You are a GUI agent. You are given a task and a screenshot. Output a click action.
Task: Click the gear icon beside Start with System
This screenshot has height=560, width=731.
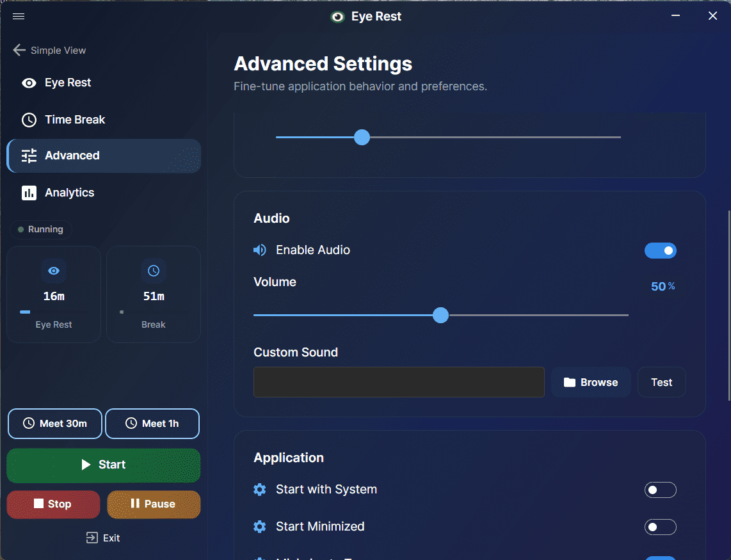coord(260,490)
